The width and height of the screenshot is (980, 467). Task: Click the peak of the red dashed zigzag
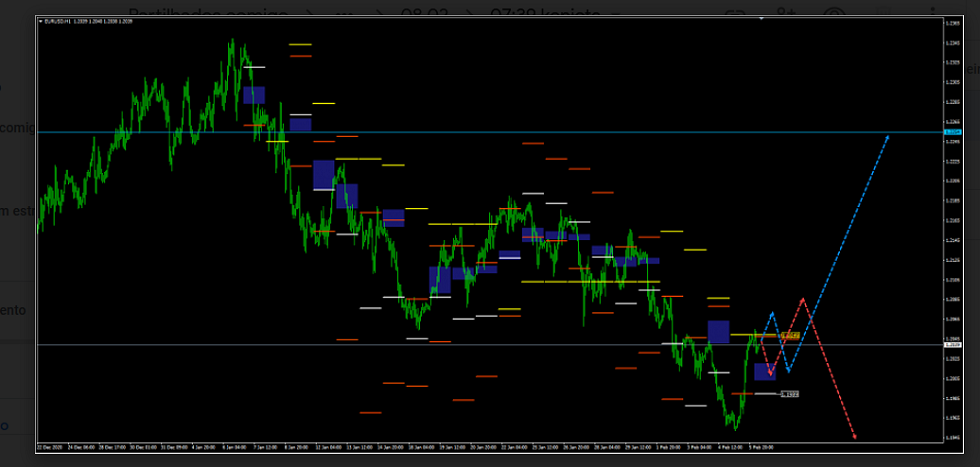(x=802, y=299)
